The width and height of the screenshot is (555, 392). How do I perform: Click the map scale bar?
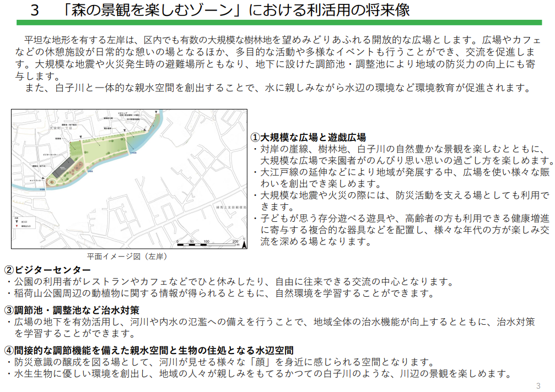coord(207,244)
